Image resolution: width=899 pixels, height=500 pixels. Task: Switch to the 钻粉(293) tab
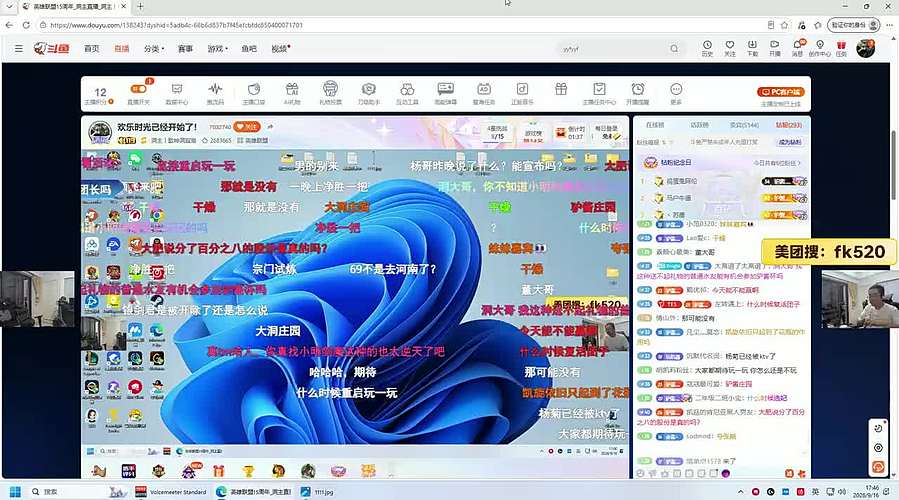click(789, 124)
